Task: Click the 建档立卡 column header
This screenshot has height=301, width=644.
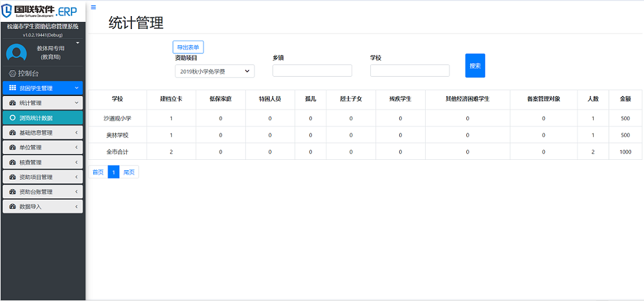Action: click(171, 99)
